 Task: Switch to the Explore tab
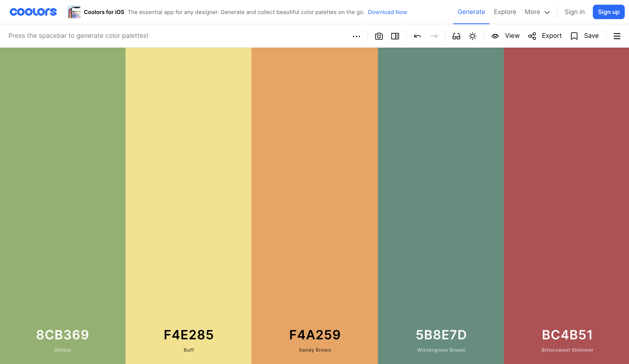click(x=505, y=12)
